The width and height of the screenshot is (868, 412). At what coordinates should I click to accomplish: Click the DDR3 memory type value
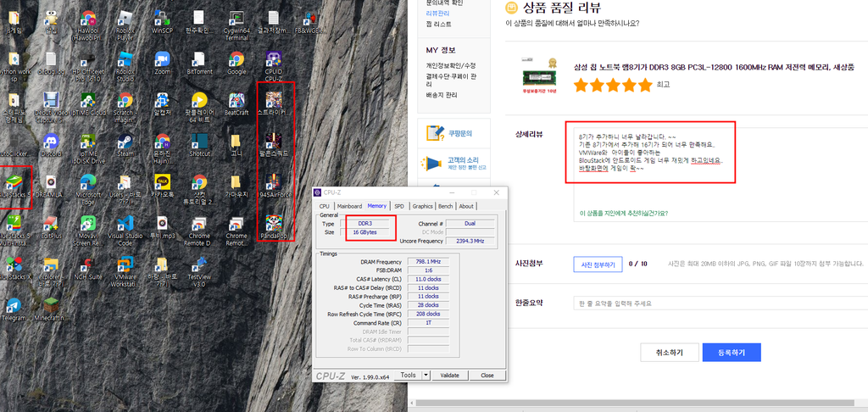click(x=365, y=224)
